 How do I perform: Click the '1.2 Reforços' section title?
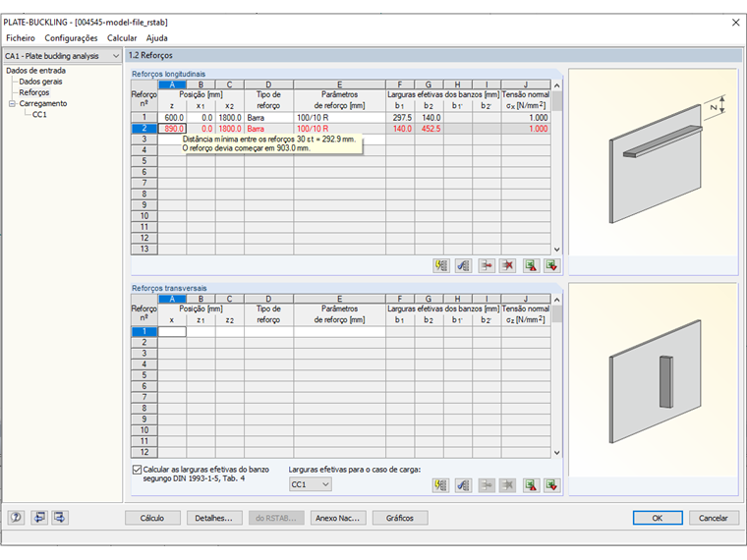(x=150, y=55)
